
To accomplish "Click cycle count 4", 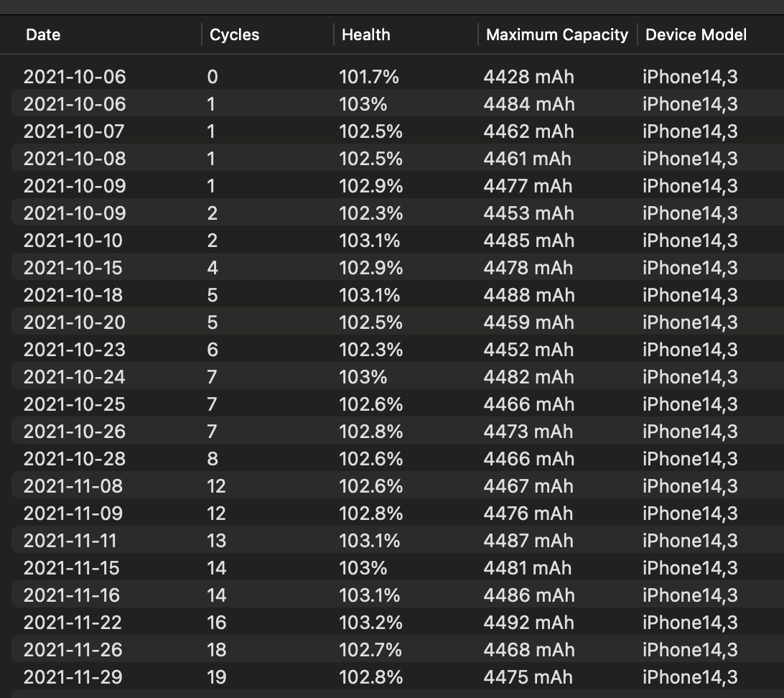I will (213, 268).
